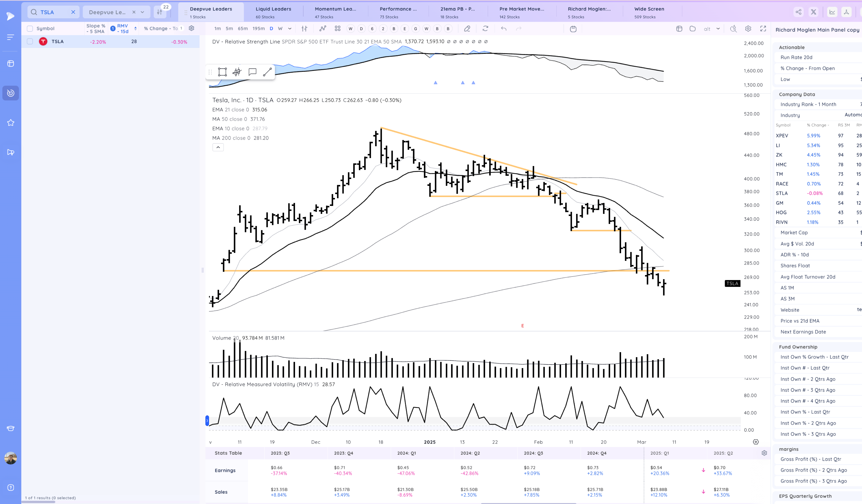
Task: Open the sidebar layout panel icon
Action: pos(11,64)
